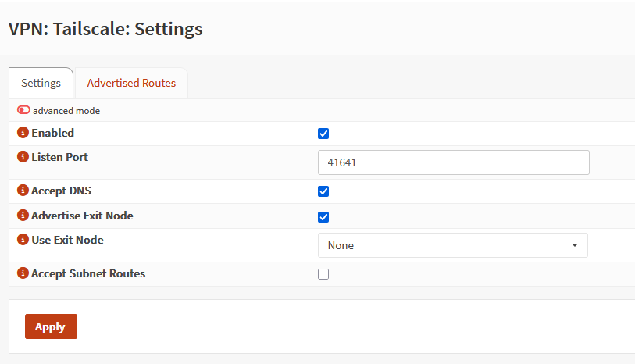The height and width of the screenshot is (364, 635).
Task: Toggle the advanced mode switch
Action: pyautogui.click(x=23, y=110)
